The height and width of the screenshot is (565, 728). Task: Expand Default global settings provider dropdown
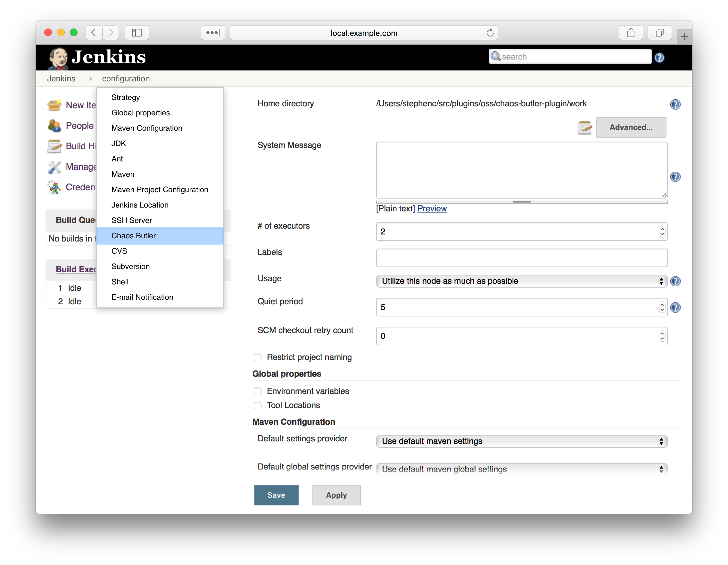[x=521, y=469]
